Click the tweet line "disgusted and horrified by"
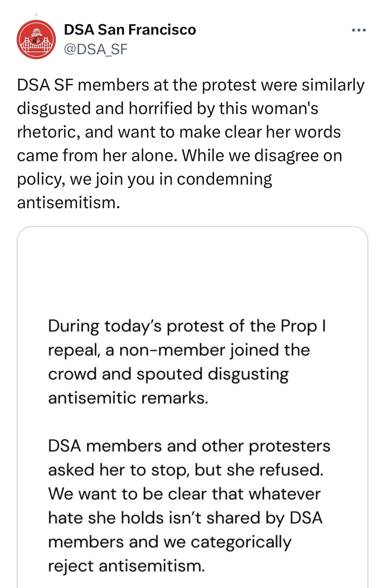385x588 pixels. coord(167,109)
